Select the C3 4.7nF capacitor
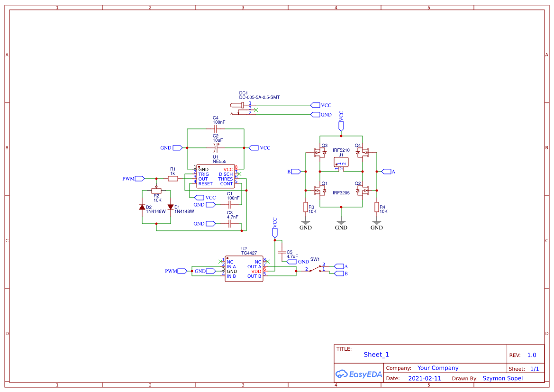 point(229,224)
